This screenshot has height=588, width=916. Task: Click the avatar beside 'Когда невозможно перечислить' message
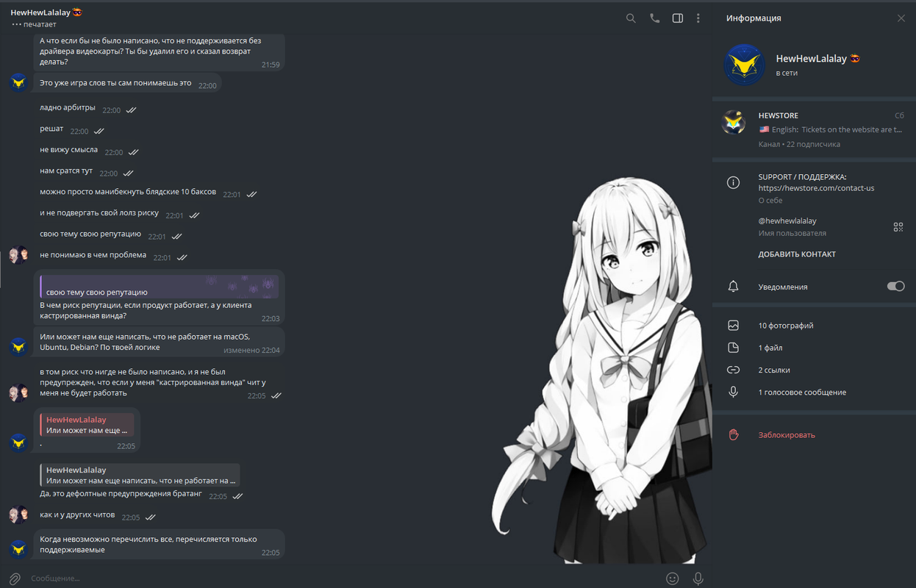point(19,548)
